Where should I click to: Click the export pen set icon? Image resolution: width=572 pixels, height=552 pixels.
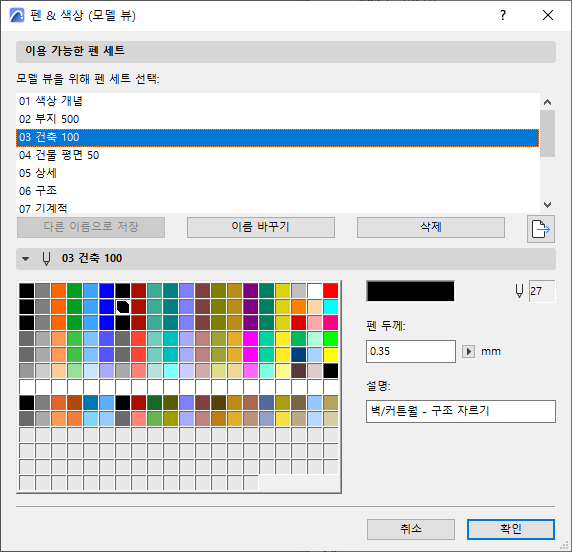541,229
